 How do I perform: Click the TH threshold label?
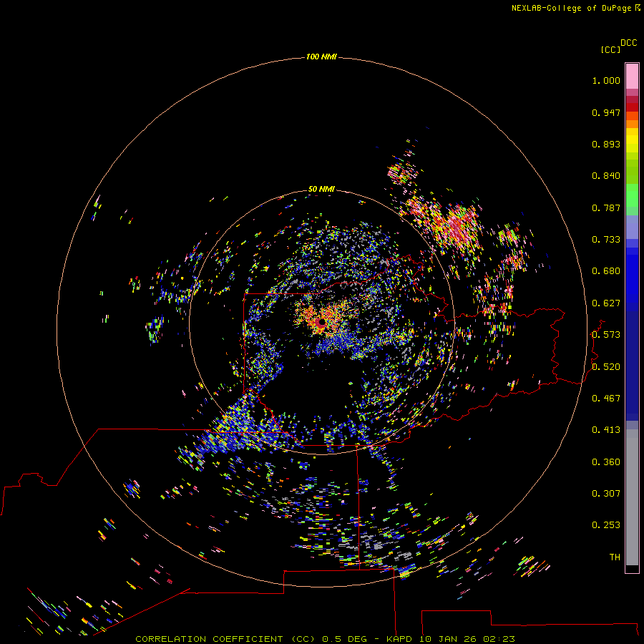pyautogui.click(x=615, y=557)
